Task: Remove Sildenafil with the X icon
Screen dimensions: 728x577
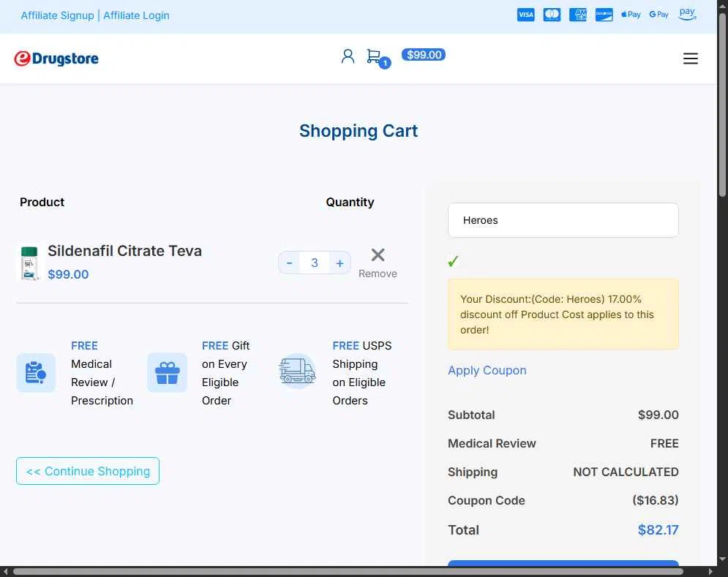Action: [378, 254]
